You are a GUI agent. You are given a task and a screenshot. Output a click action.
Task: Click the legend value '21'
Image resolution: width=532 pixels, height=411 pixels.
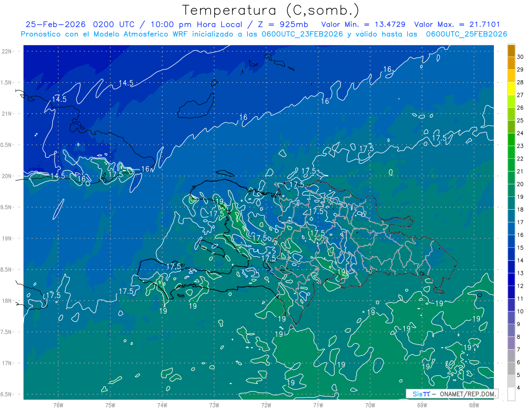pyautogui.click(x=520, y=171)
